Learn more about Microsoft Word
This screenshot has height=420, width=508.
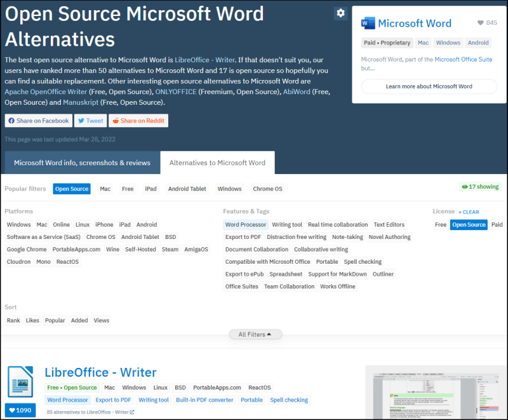pos(429,86)
